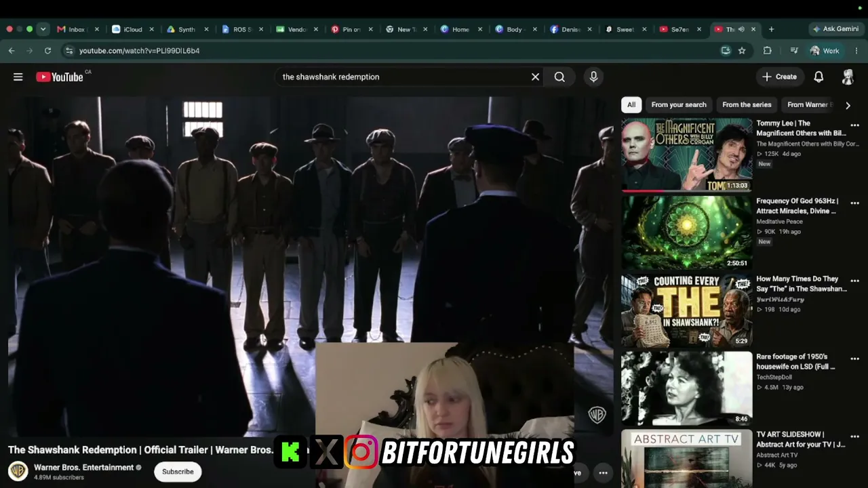View site information icon in address bar
Viewport: 868px width, 488px height.
(x=68, y=51)
